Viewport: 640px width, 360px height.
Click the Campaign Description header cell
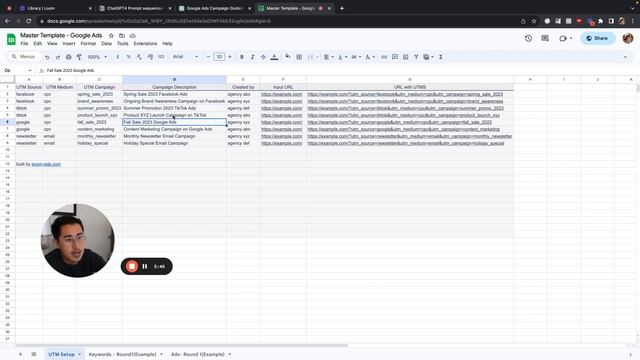point(174,87)
